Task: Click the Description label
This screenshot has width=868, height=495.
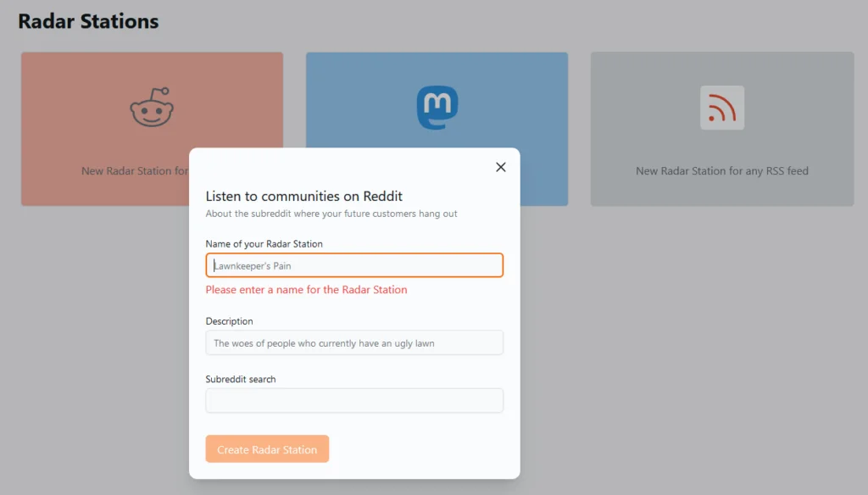Action: click(x=229, y=321)
